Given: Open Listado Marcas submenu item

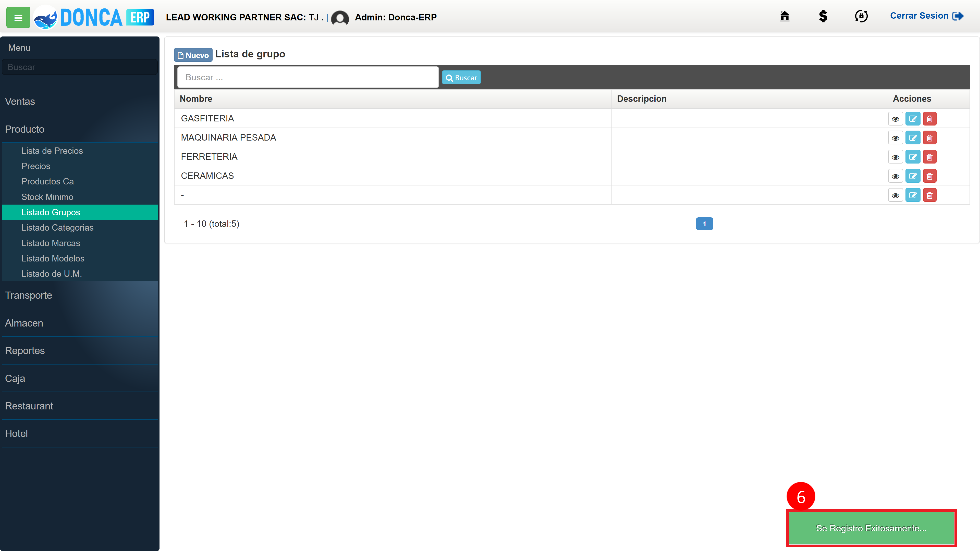Looking at the screenshot, I should click(x=80, y=243).
